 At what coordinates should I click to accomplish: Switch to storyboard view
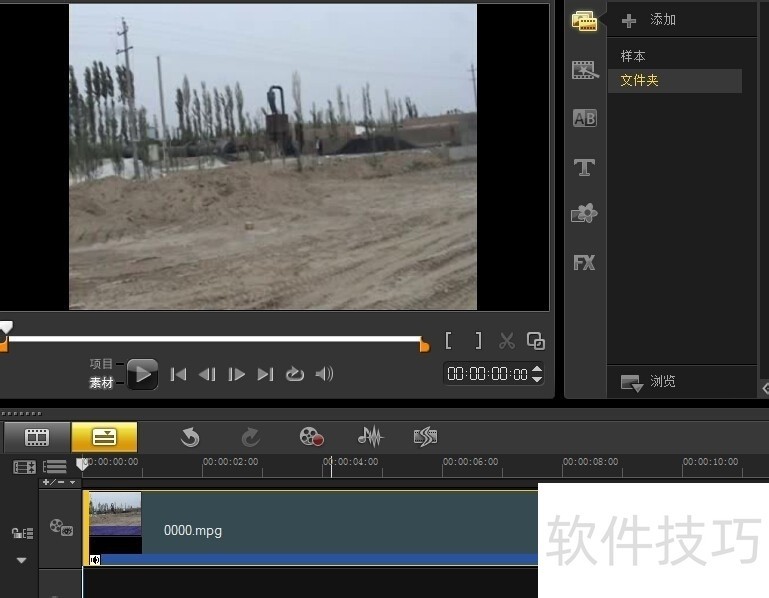point(37,437)
